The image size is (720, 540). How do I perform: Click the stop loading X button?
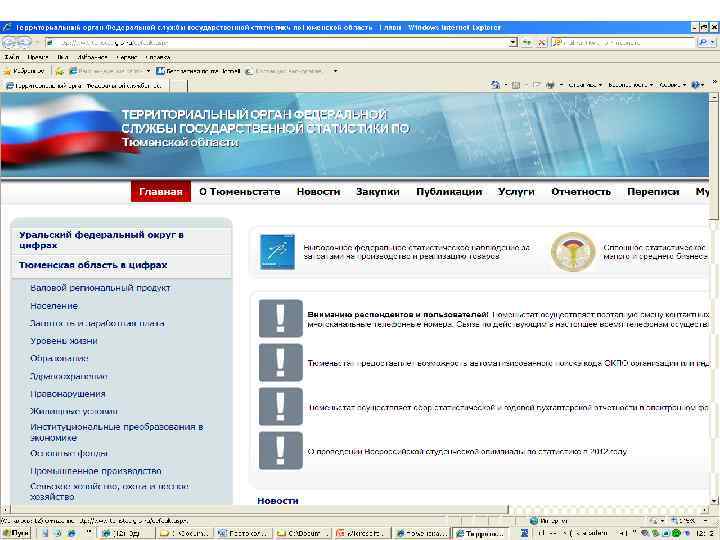pos(542,43)
